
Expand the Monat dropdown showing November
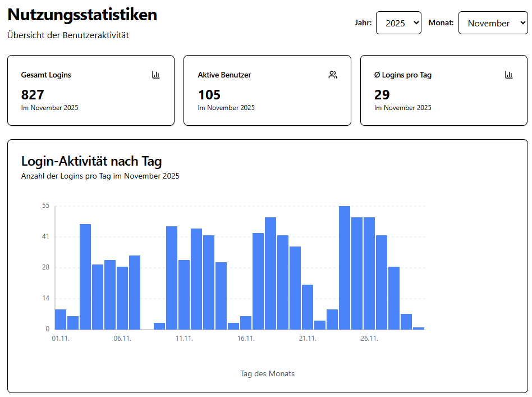493,23
